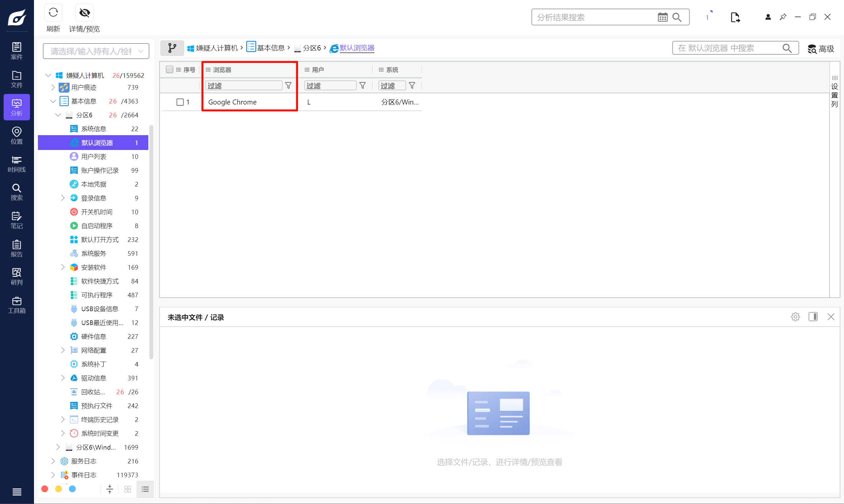This screenshot has height=504, width=844.
Task: Expand the 终端历史记录 tree node
Action: (x=63, y=419)
